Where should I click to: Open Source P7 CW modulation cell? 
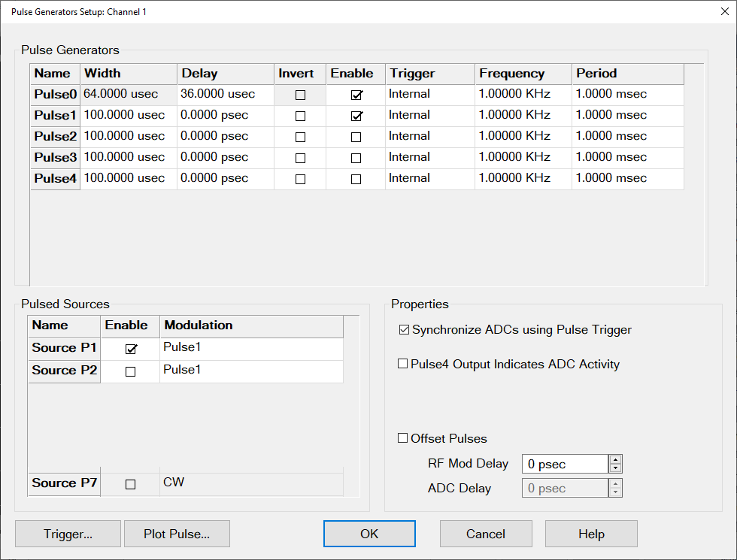tap(250, 483)
